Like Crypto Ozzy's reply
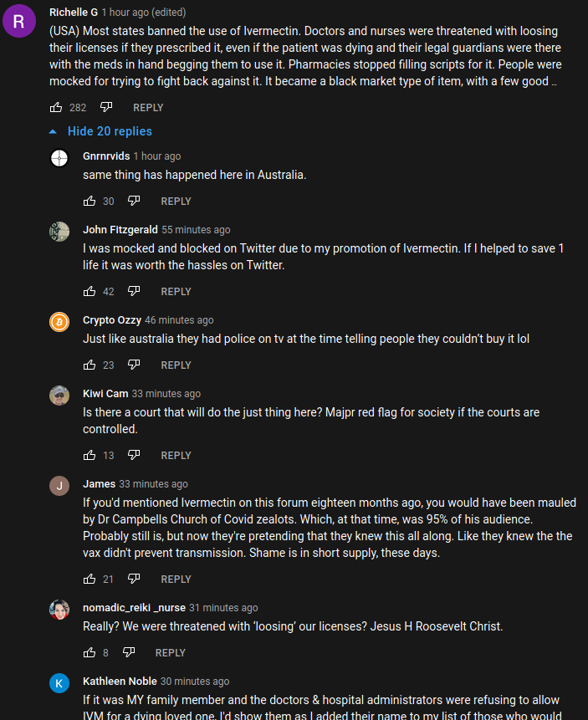588x720 pixels. point(89,365)
